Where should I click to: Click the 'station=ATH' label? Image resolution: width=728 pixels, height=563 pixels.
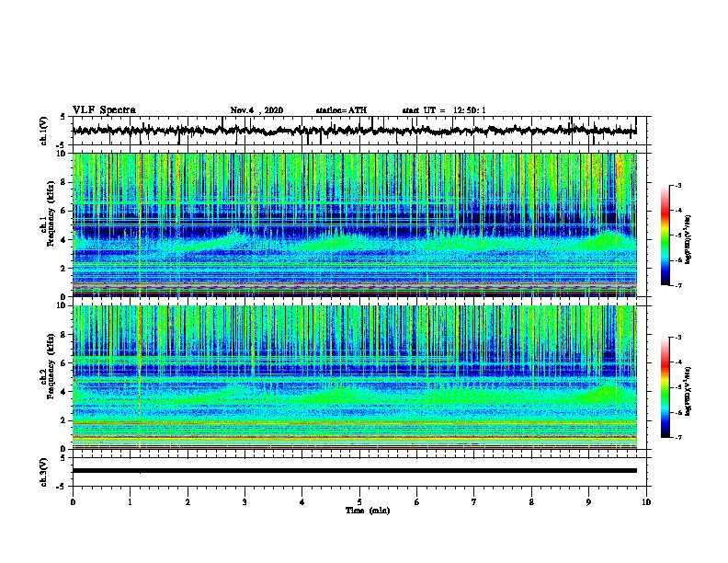click(x=341, y=110)
